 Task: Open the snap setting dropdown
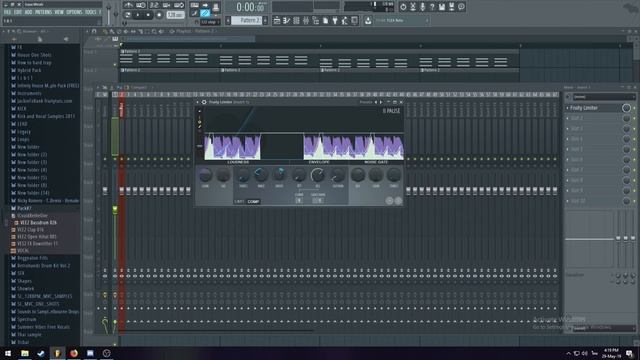pyautogui.click(x=210, y=22)
